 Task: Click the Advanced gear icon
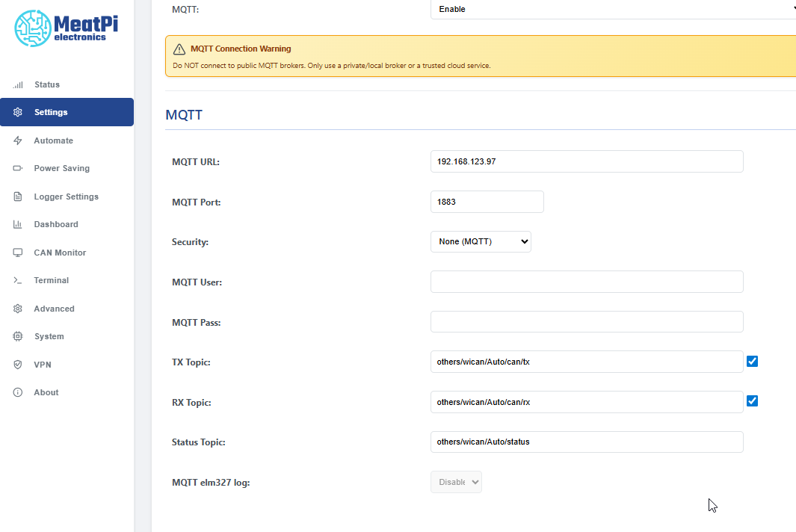pyautogui.click(x=18, y=309)
